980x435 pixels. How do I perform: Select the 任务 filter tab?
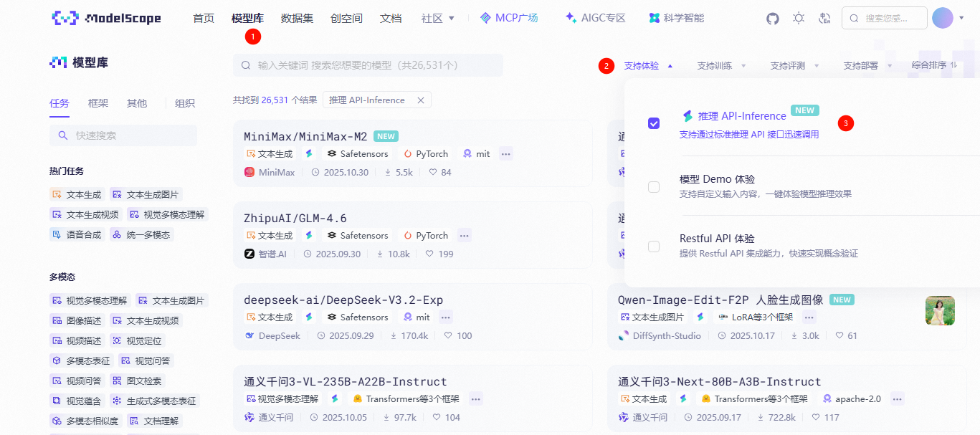[60, 102]
